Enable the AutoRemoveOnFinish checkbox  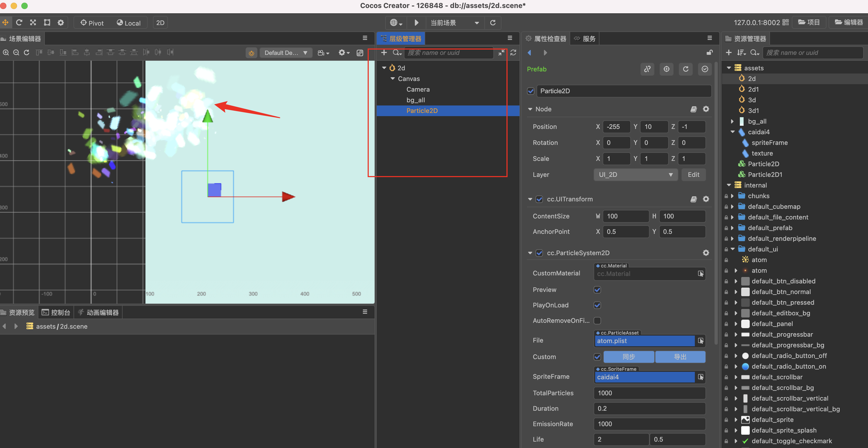coord(597,321)
